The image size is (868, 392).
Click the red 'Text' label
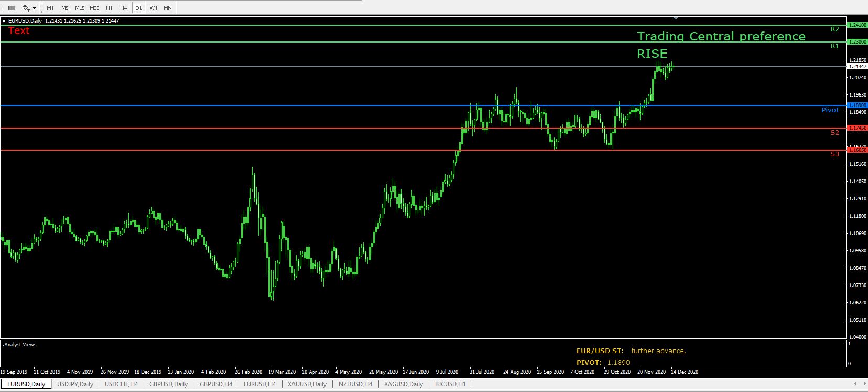coord(19,31)
